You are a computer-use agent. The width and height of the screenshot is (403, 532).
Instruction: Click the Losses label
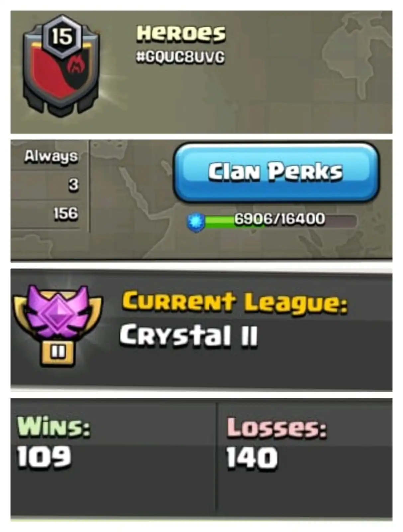click(x=277, y=428)
